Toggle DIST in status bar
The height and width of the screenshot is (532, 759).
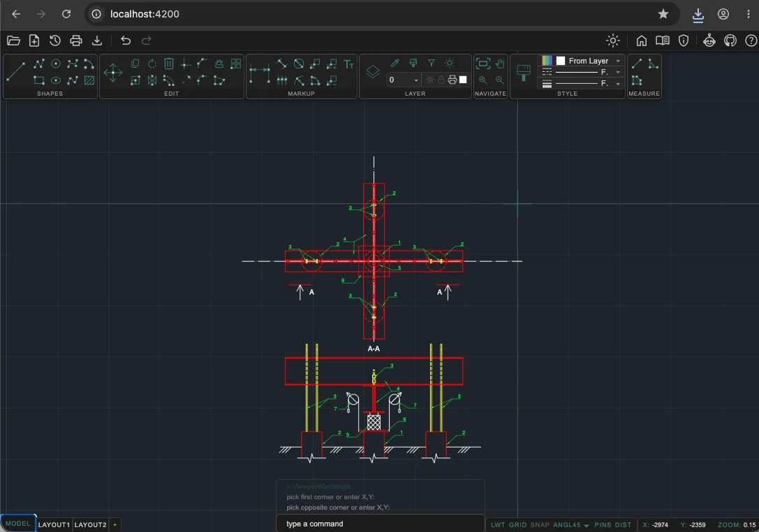tap(623, 525)
